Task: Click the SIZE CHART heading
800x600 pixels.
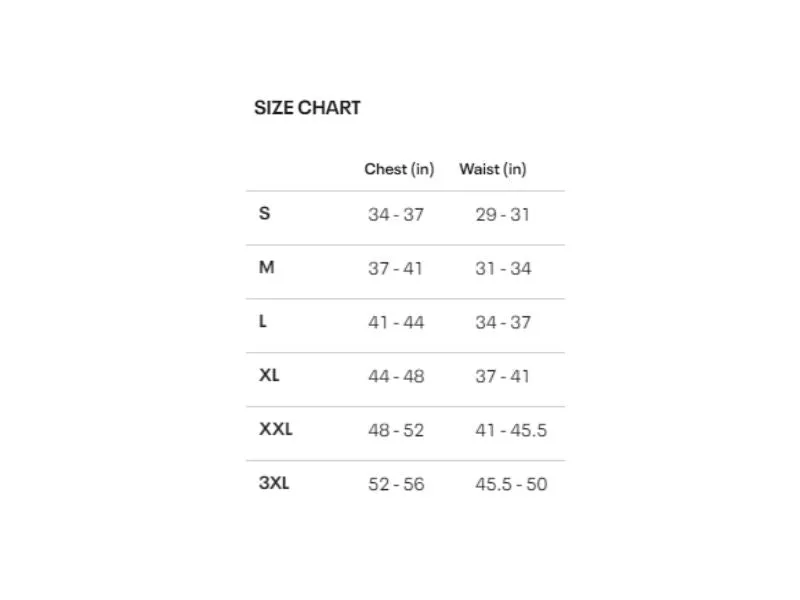Action: tap(307, 108)
